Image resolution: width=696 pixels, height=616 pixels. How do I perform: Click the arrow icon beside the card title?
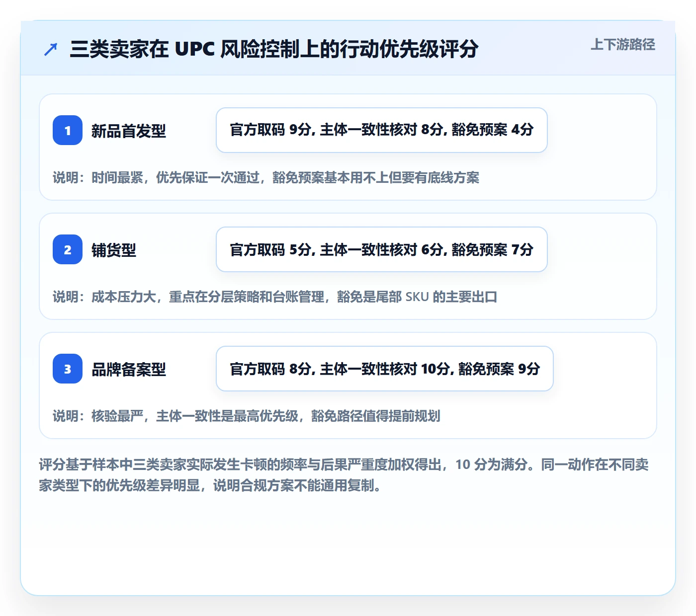click(51, 49)
